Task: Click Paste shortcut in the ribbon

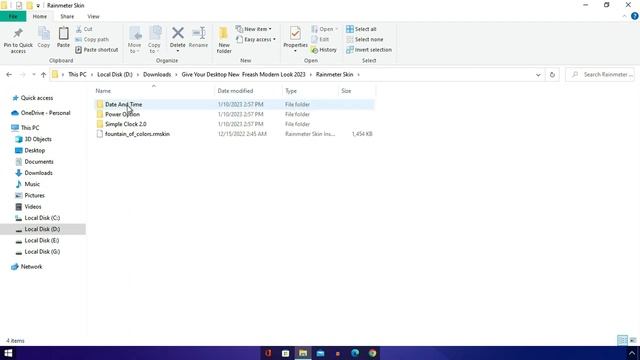Action: [x=97, y=50]
